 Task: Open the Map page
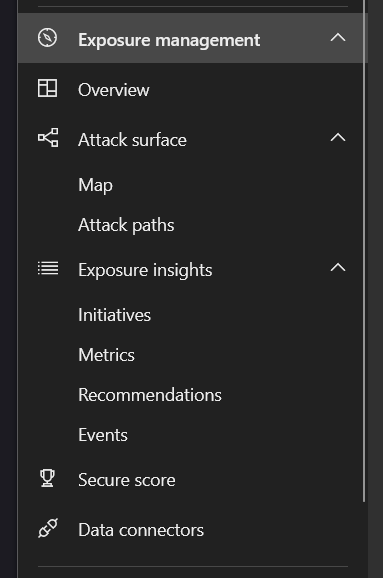tap(95, 185)
